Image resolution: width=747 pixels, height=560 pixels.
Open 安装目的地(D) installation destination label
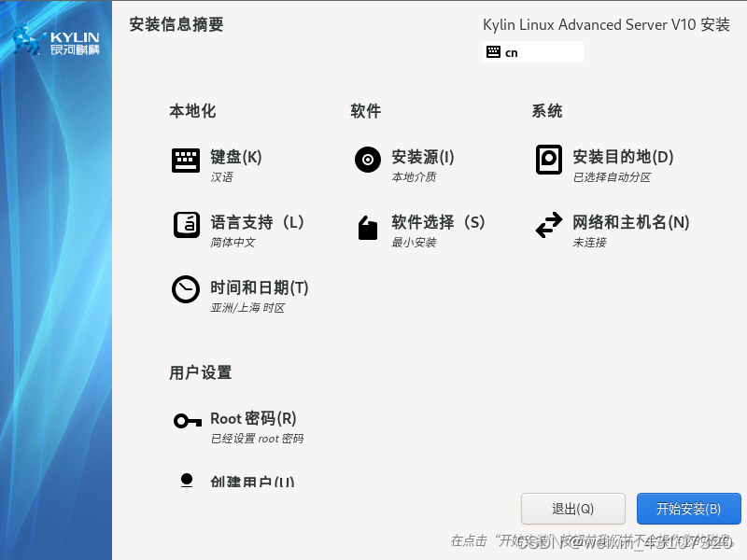tap(623, 157)
